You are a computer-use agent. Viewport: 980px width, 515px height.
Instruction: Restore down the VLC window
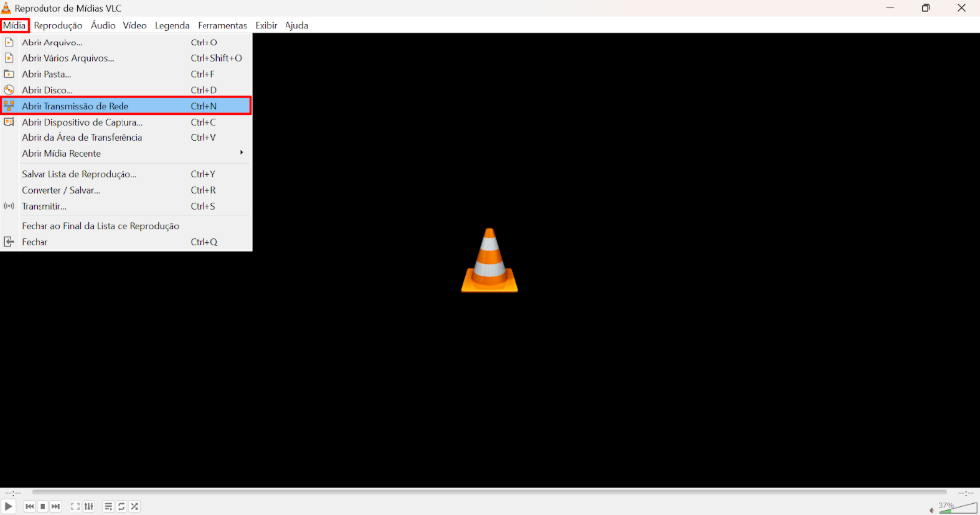pos(926,8)
